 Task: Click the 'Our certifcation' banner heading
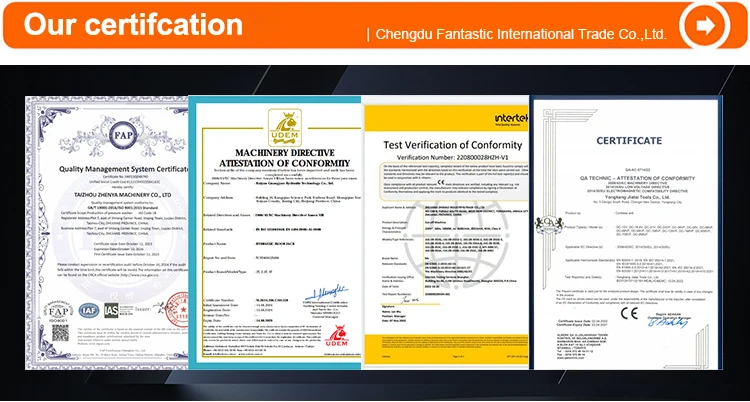pyautogui.click(x=133, y=24)
